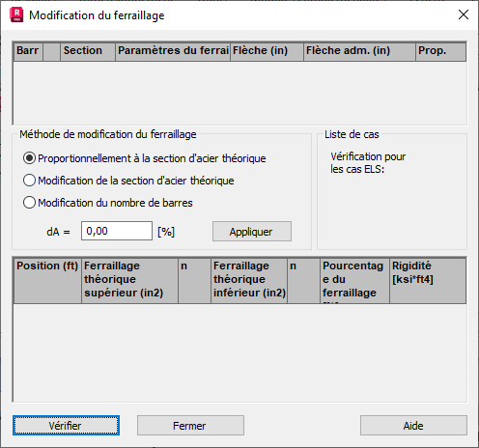Click the Paramètres du ferraillage column header
The height and width of the screenshot is (448, 479).
point(173,51)
